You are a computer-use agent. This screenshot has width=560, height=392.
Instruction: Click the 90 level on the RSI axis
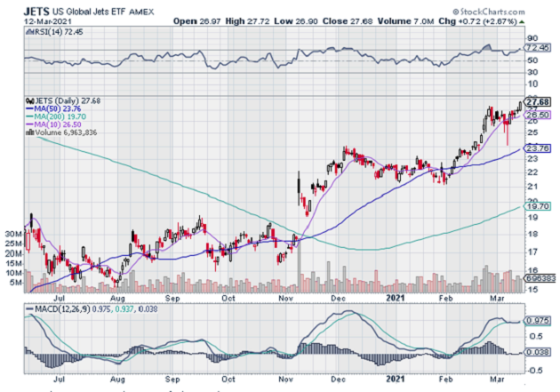(532, 38)
